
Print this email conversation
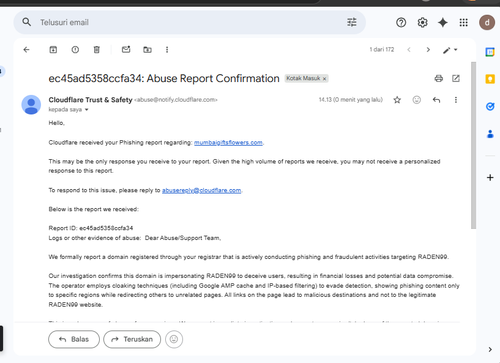pos(439,78)
